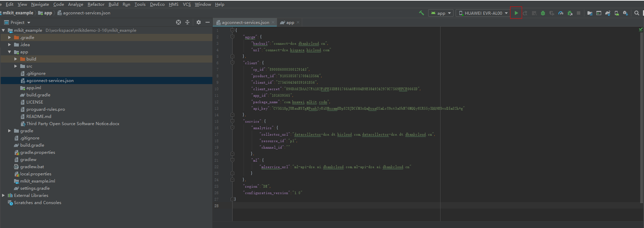Select Scratches and Consoles node

38,202
